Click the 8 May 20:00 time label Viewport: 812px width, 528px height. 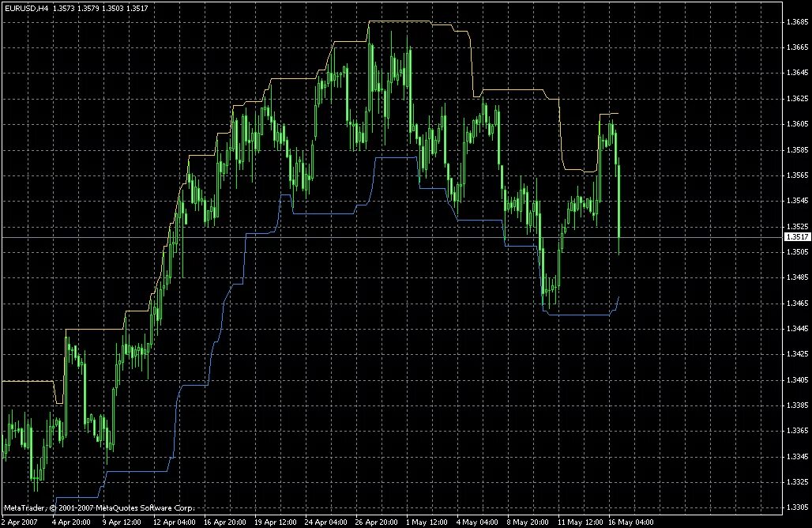tap(528, 522)
